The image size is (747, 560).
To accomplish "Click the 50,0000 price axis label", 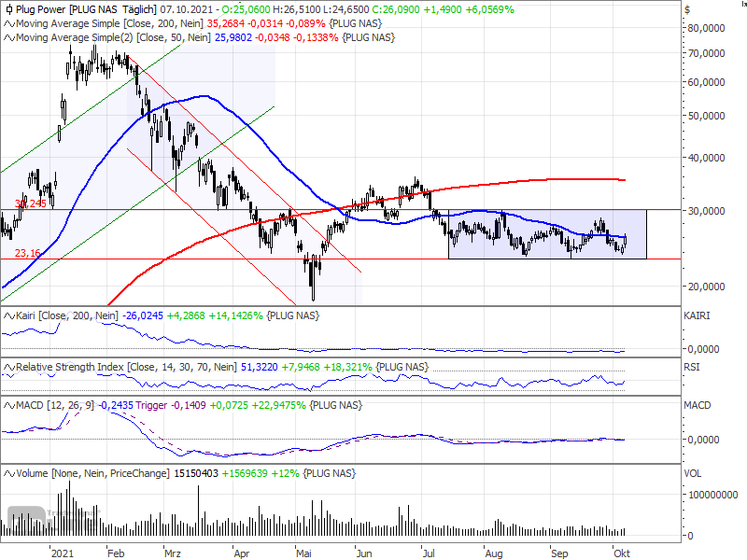I will [706, 116].
